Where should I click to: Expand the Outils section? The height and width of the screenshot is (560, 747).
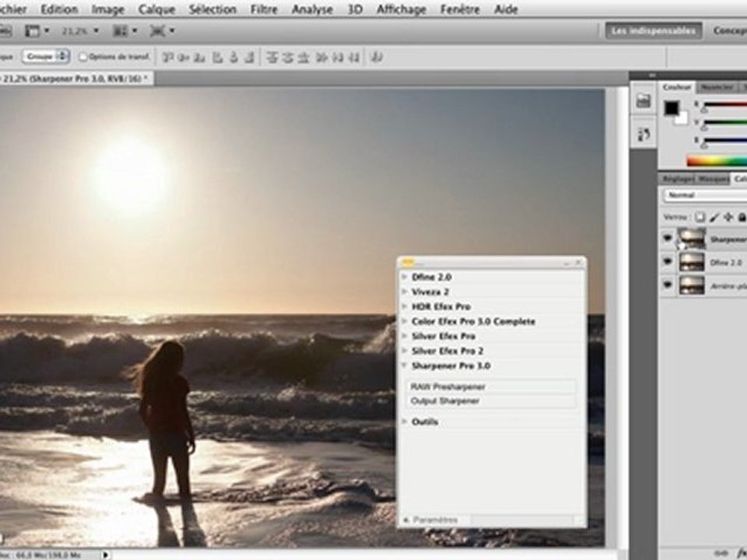(405, 422)
